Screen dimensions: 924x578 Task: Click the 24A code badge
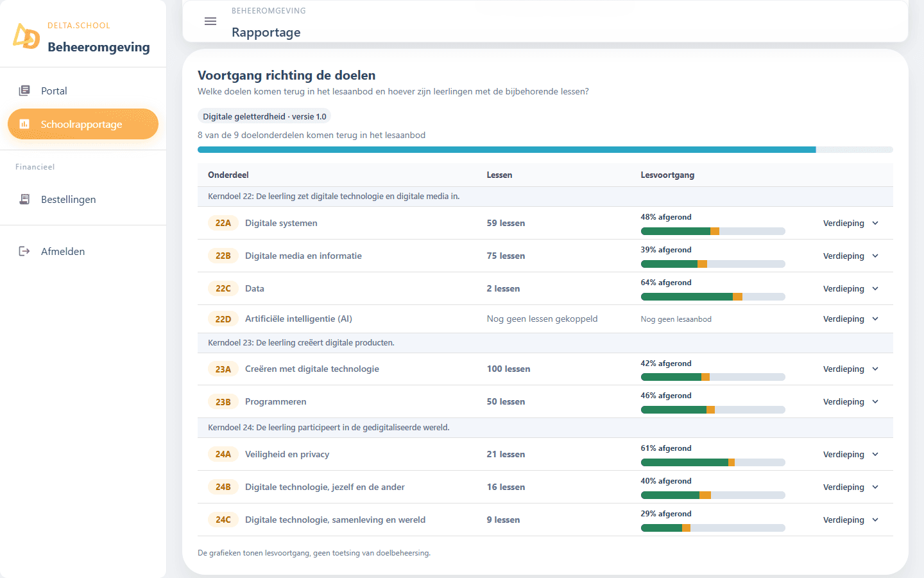pos(223,454)
